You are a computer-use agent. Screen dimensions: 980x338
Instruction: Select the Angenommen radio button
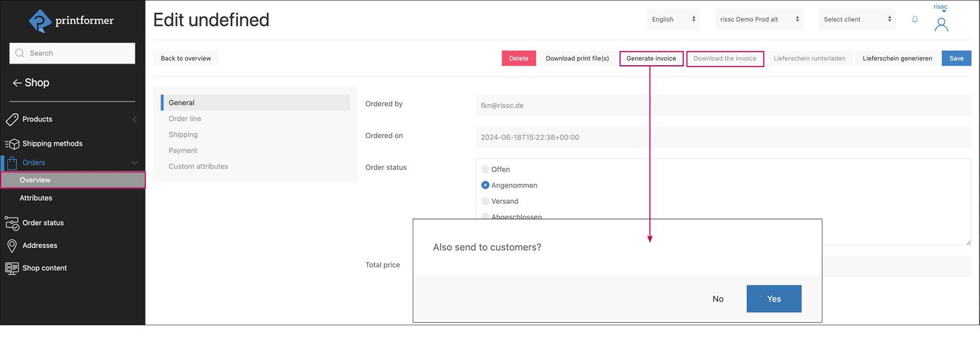pos(485,185)
